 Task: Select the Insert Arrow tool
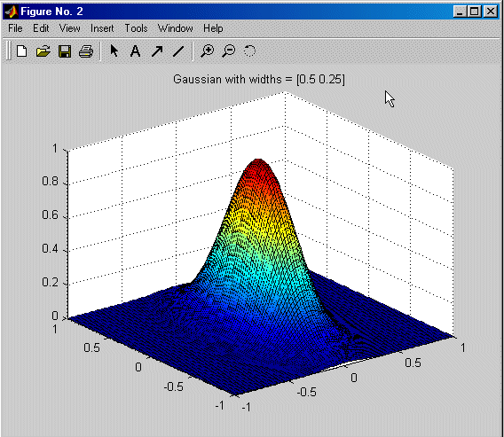[x=157, y=51]
